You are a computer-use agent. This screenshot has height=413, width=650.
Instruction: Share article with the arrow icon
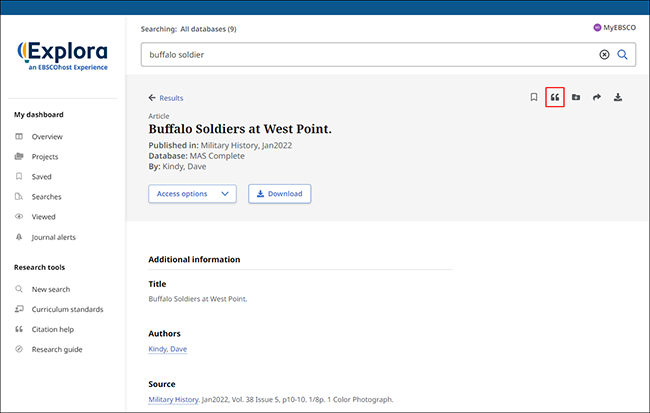(x=597, y=97)
